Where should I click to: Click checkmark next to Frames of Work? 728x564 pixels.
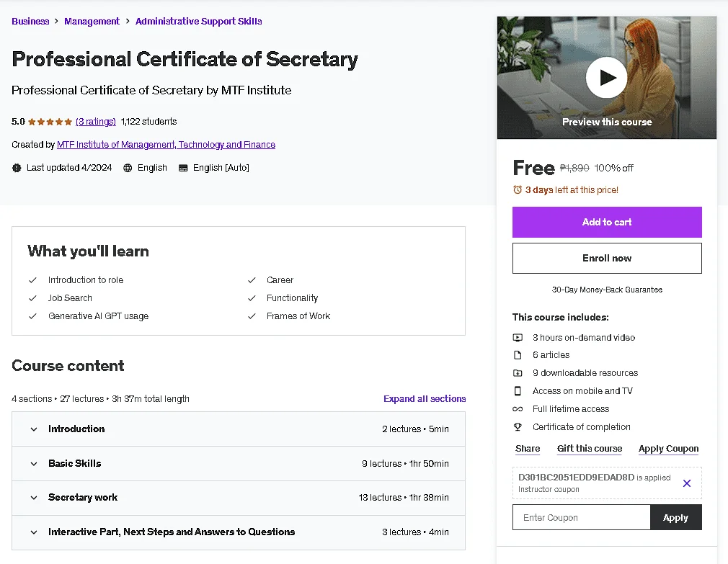click(252, 316)
